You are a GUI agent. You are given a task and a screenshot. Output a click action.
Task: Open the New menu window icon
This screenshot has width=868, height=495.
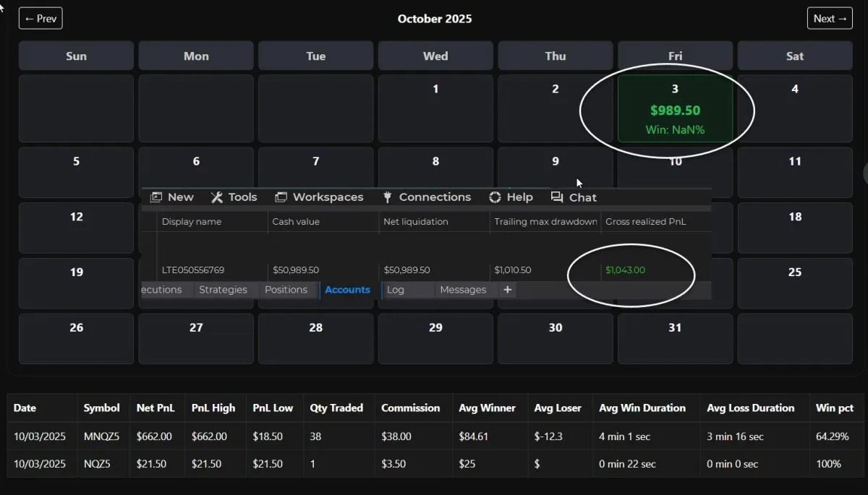156,197
